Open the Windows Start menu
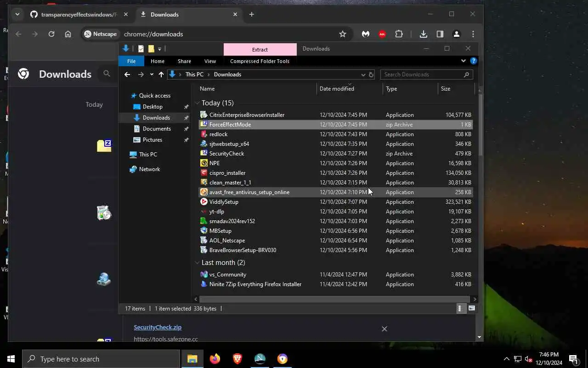 [x=11, y=359]
